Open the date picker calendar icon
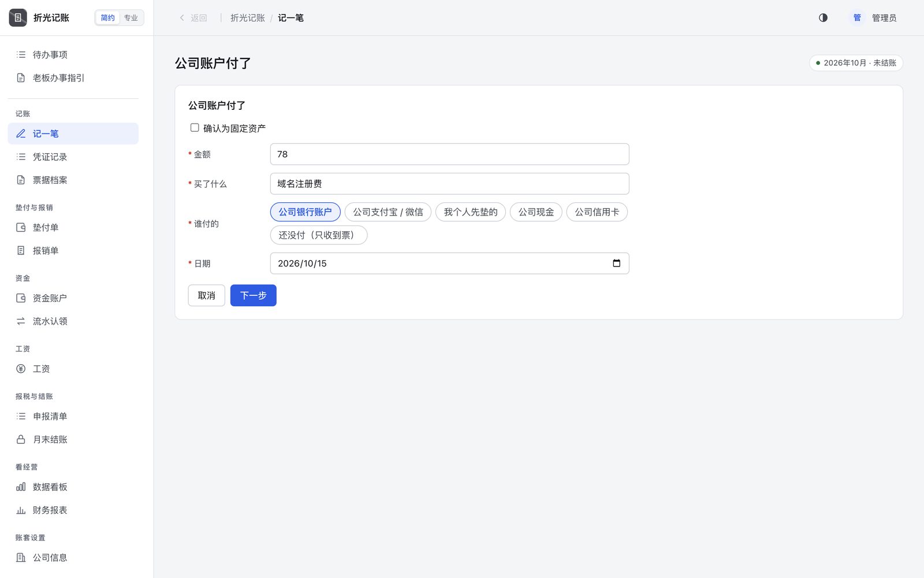The image size is (924, 578). coord(617,264)
